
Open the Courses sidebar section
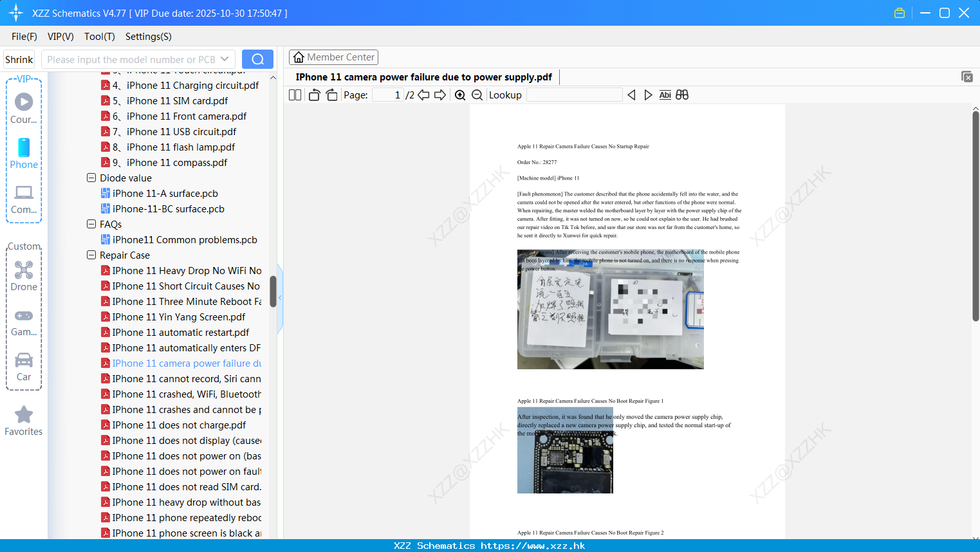[24, 108]
